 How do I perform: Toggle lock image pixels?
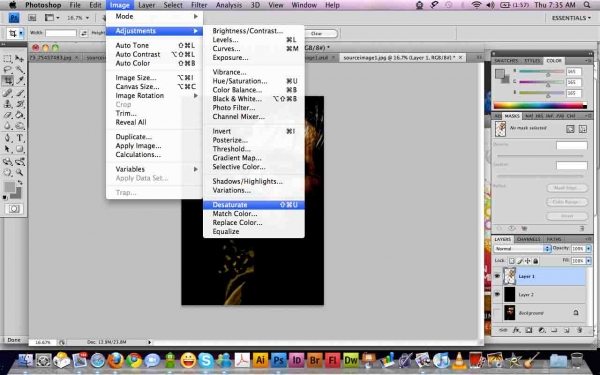(x=520, y=261)
